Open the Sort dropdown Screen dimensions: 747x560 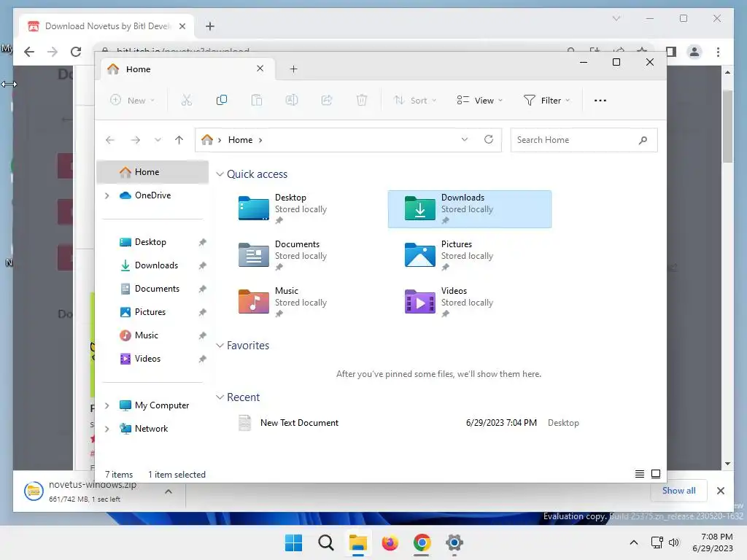click(x=415, y=100)
